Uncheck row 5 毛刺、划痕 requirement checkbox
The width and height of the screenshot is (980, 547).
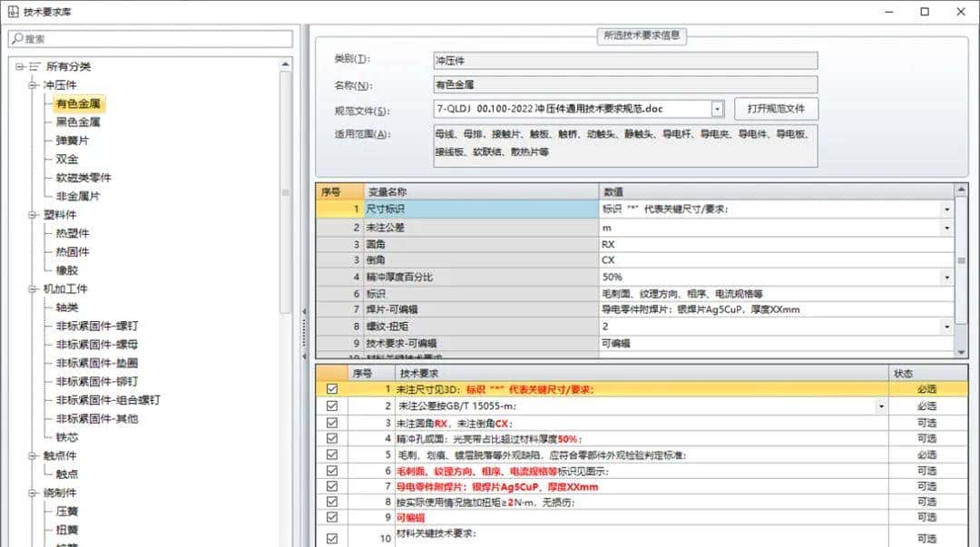331,454
